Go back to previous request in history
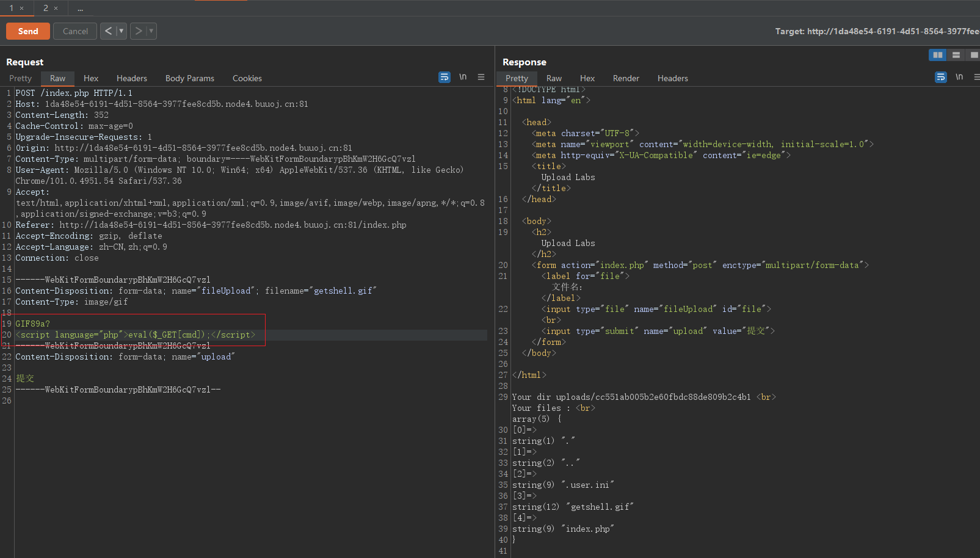Viewport: 980px width, 558px height. 108,31
